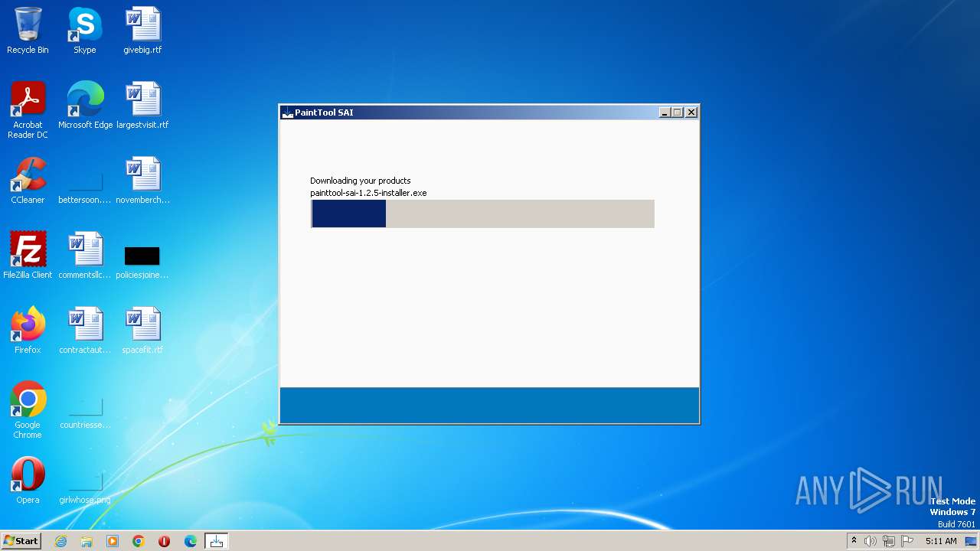Click the painttool-sai-1.2.5-installer.exe filename text
Screen dimensions: 980x551
368,193
